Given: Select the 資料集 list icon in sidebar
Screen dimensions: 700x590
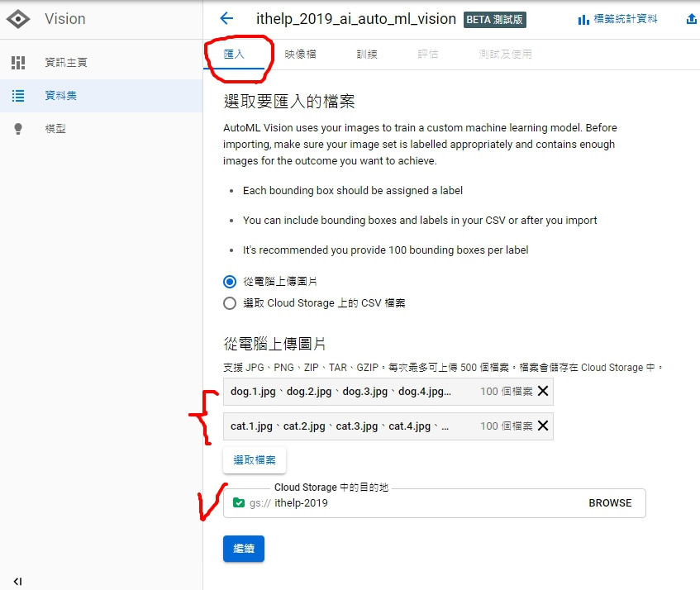Looking at the screenshot, I should point(18,96).
